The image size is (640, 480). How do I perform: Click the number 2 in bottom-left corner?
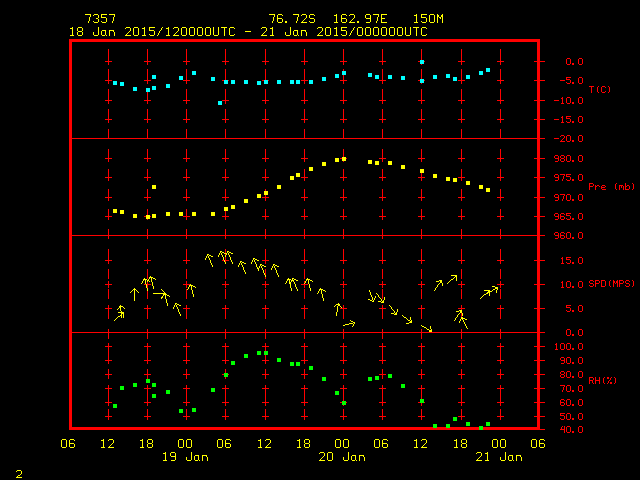coord(18,471)
